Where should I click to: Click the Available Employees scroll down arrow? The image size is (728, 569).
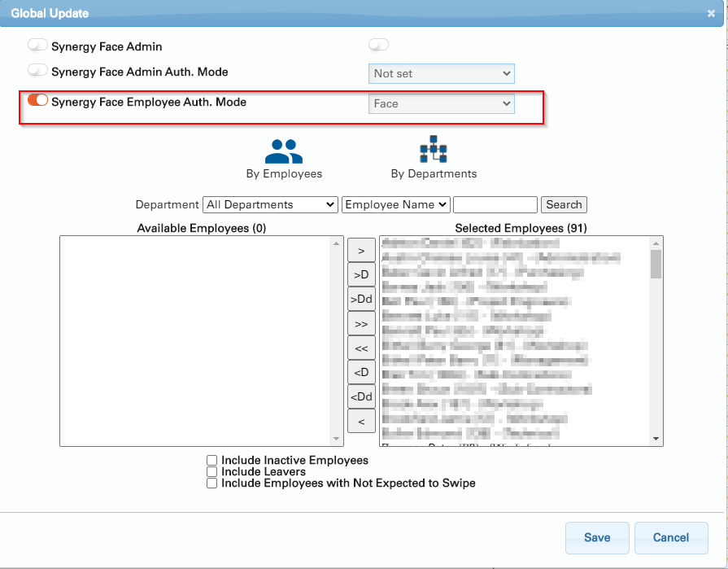point(336,439)
